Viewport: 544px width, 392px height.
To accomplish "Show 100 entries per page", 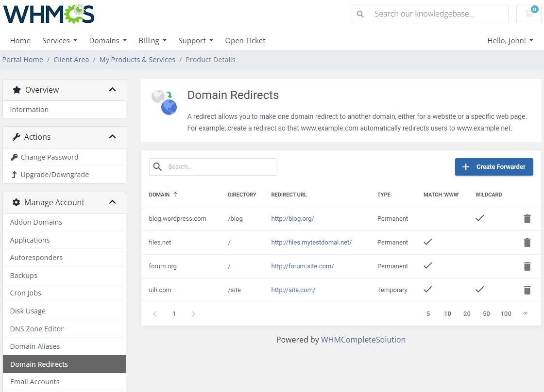I will [506, 314].
